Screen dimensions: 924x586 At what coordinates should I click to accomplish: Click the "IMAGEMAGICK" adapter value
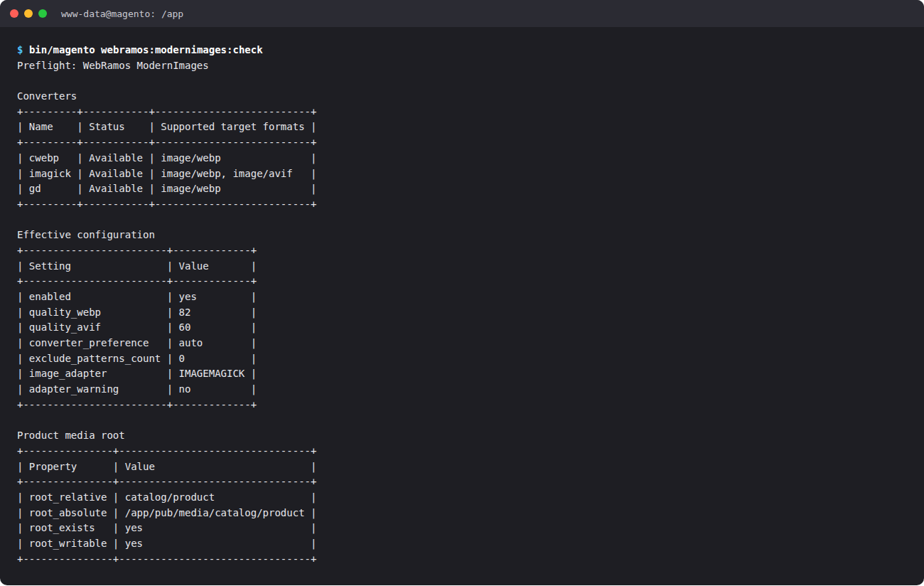[x=212, y=373]
